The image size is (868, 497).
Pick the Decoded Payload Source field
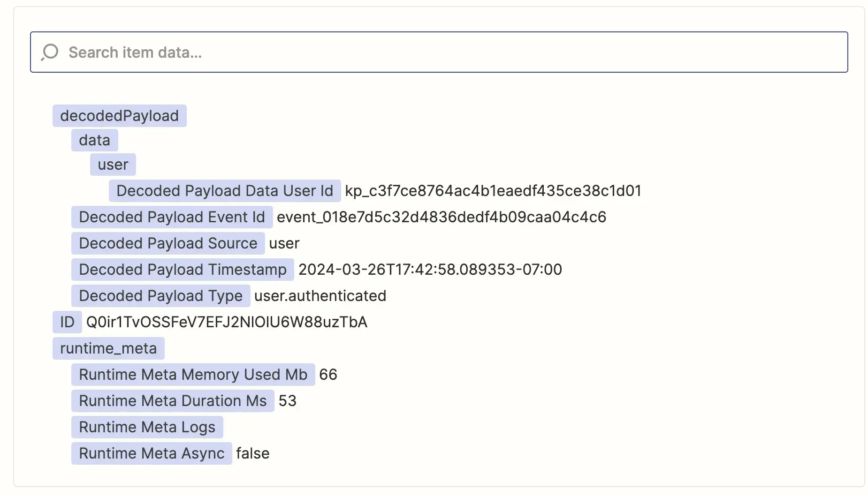pyautogui.click(x=168, y=243)
